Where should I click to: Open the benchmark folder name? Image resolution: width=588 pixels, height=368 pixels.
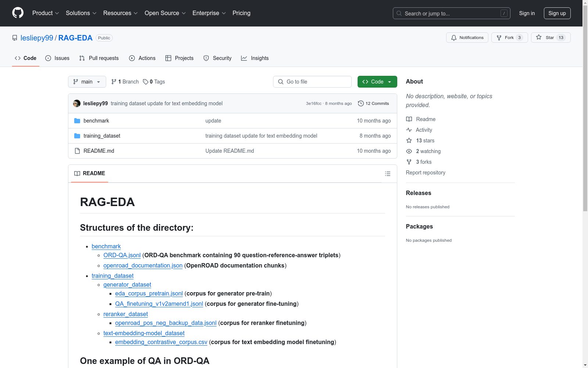(96, 121)
